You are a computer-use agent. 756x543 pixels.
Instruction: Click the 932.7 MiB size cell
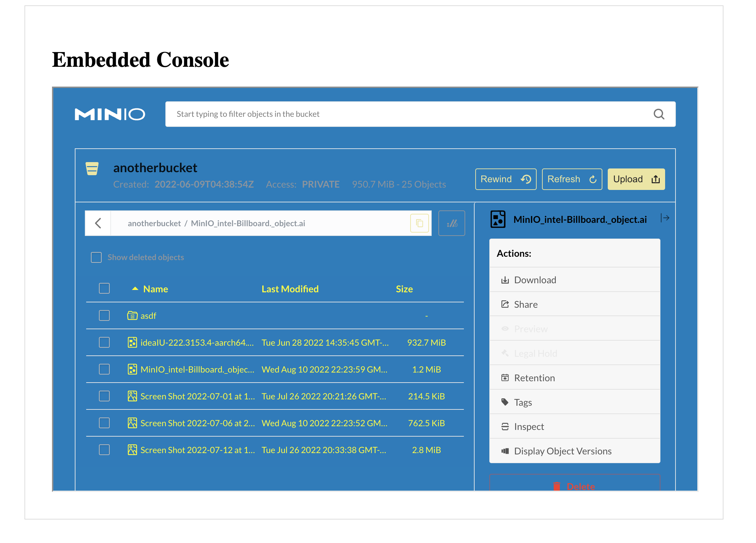pos(426,343)
